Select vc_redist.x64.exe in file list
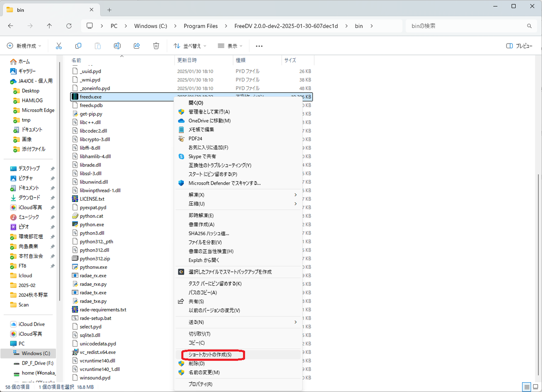 (x=97, y=352)
